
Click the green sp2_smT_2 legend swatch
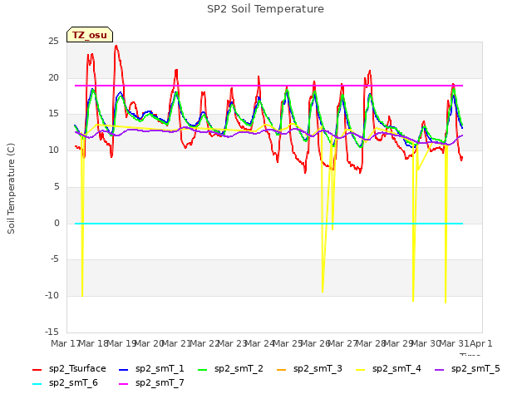[x=203, y=369]
